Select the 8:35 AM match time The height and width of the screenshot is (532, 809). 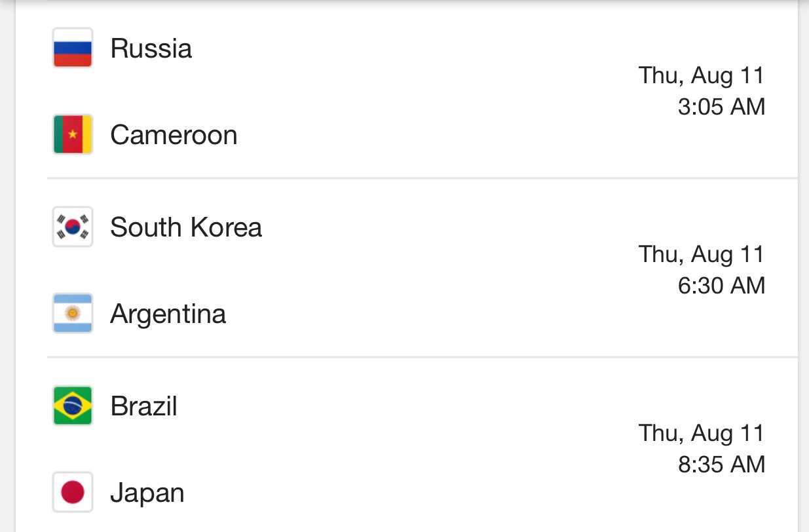point(721,465)
